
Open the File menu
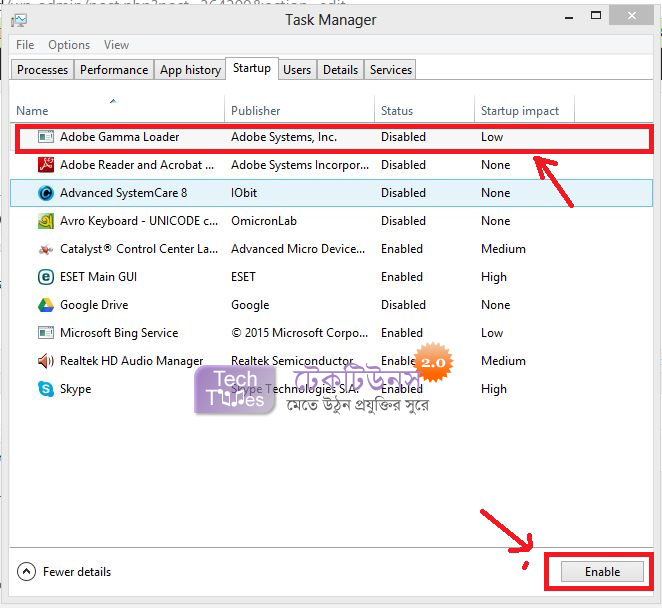(25, 45)
